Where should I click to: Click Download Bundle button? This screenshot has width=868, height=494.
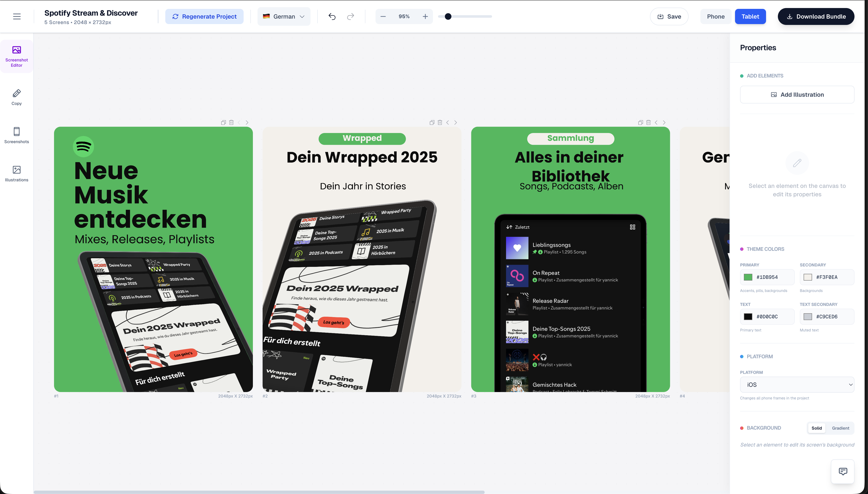[816, 16]
